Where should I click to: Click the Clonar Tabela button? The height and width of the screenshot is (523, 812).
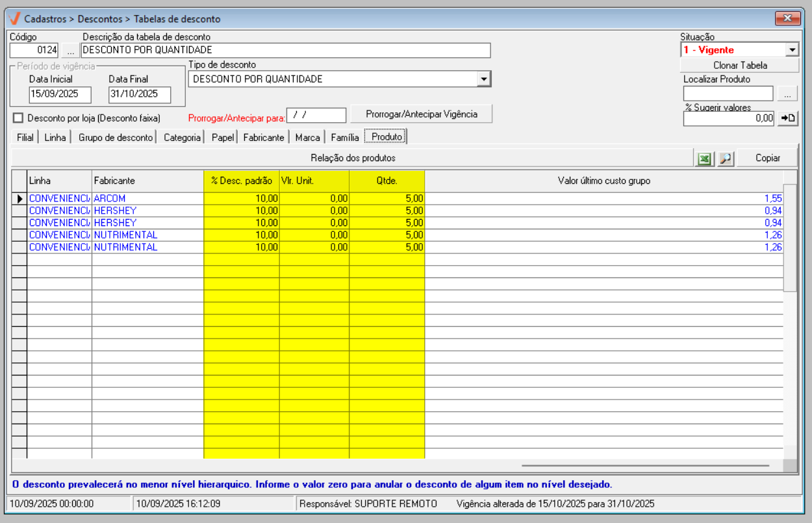point(740,65)
